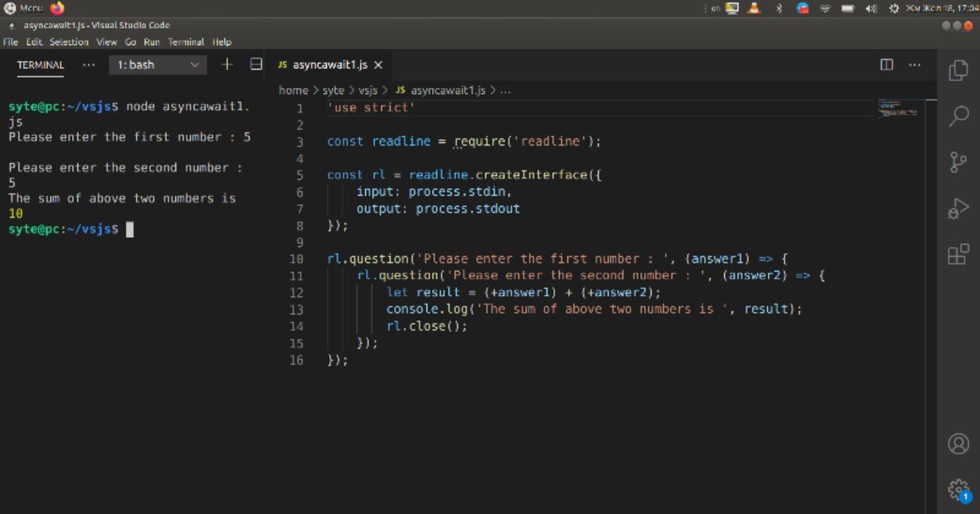Screen dimensions: 980x514
Task: Click the syte breadcrumb folder
Action: pos(333,90)
